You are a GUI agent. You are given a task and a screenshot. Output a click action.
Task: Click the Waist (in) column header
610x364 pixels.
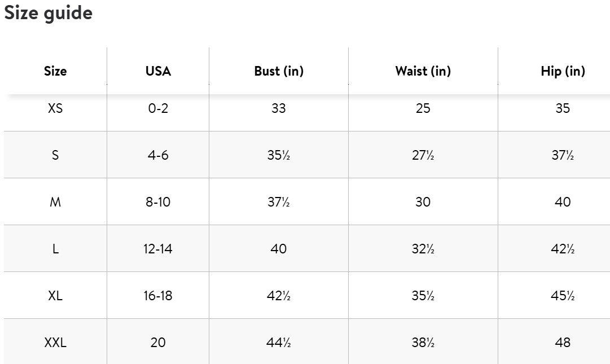pyautogui.click(x=423, y=71)
